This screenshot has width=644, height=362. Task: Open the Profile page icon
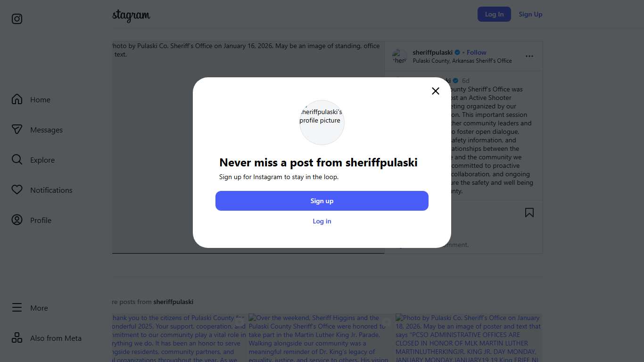pos(17,220)
